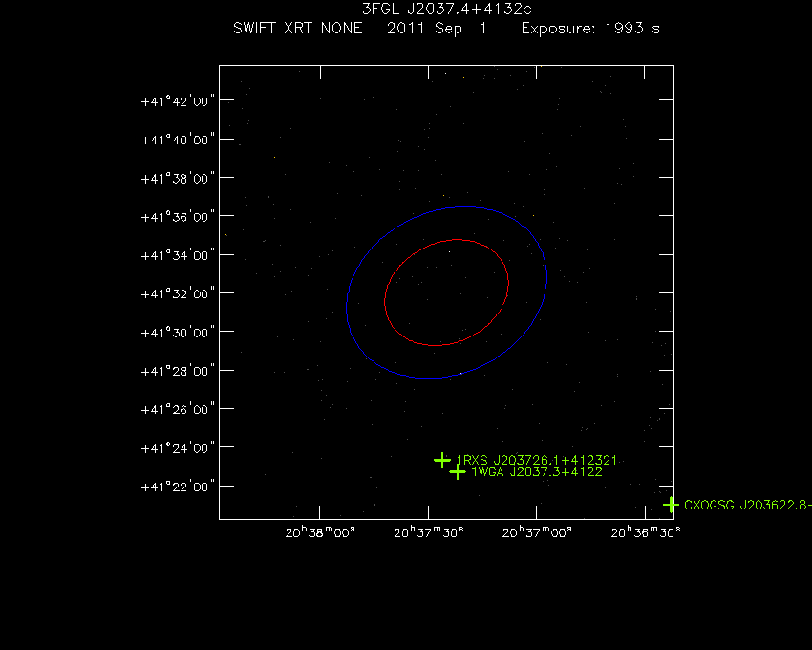
Task: Select the 1RXS J203726.1+412321 source label
Action: click(x=537, y=460)
